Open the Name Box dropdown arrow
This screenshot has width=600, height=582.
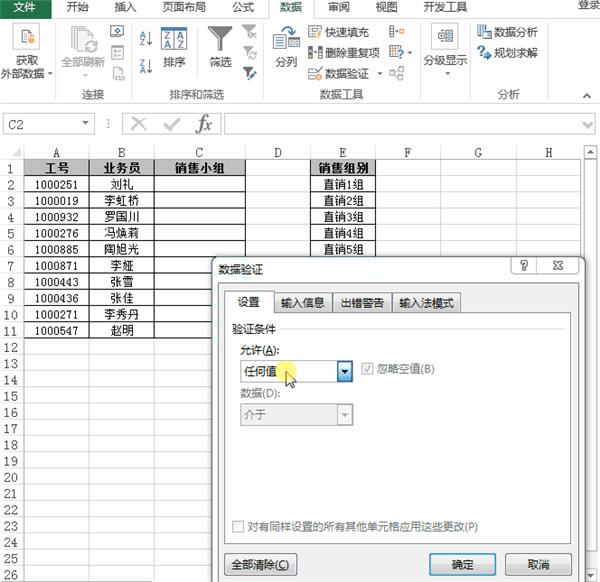pos(85,123)
